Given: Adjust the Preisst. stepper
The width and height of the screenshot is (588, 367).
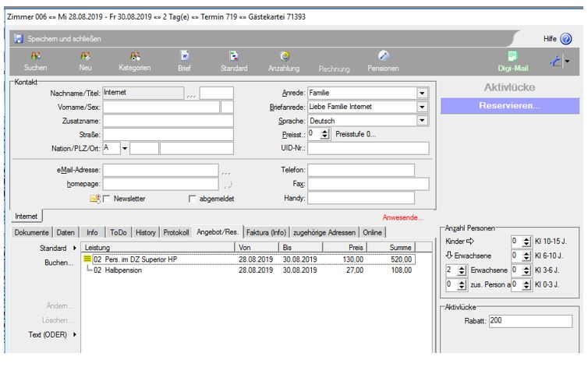Looking at the screenshot, I should [x=324, y=134].
